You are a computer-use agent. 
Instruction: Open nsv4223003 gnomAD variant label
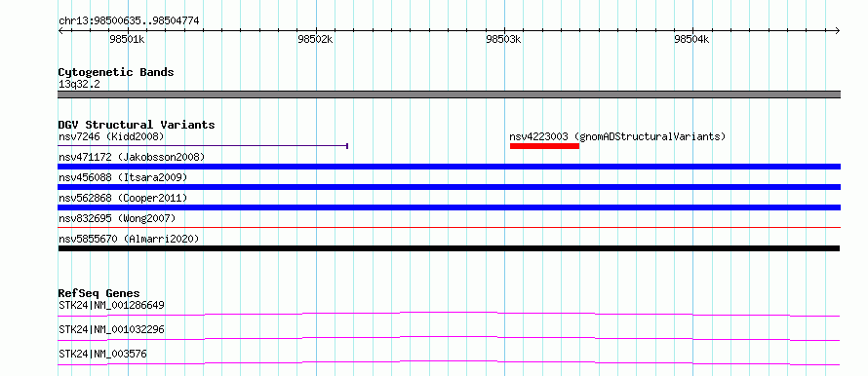click(x=617, y=136)
